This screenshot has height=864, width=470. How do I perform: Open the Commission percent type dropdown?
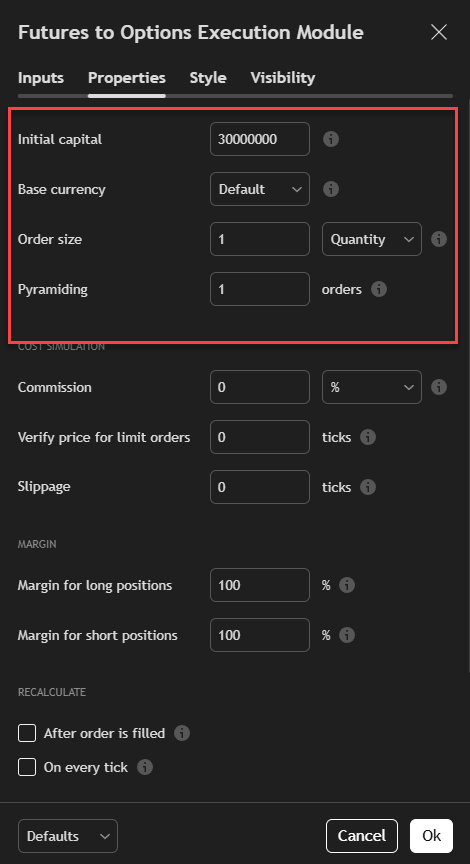372,387
